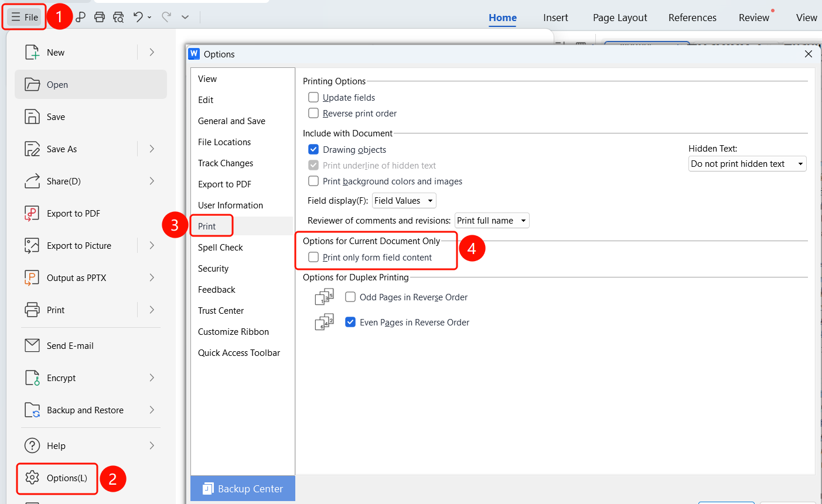822x504 pixels.
Task: Click the Share(D) icon in File menu
Action: pos(32,181)
